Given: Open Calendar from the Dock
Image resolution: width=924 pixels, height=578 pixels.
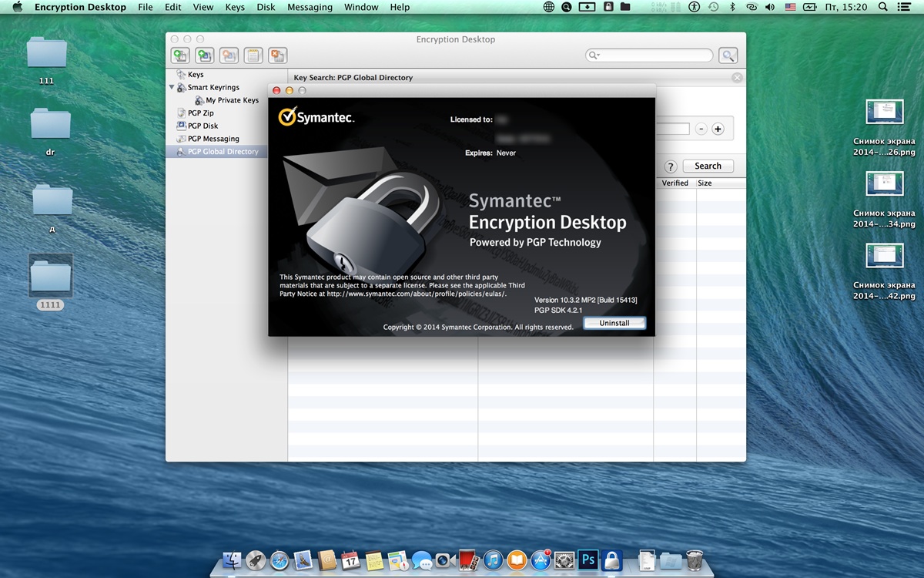Looking at the screenshot, I should (351, 560).
